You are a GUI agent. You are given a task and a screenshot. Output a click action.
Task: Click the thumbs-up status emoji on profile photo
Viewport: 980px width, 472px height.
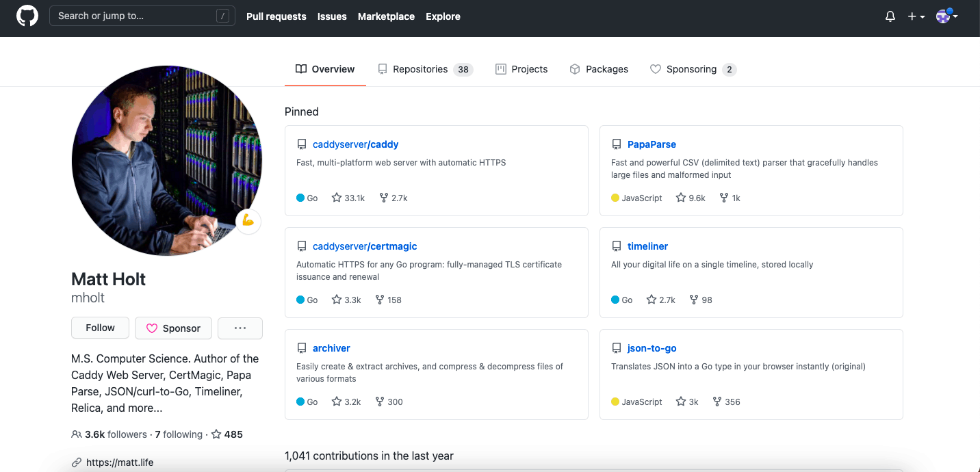point(248,221)
